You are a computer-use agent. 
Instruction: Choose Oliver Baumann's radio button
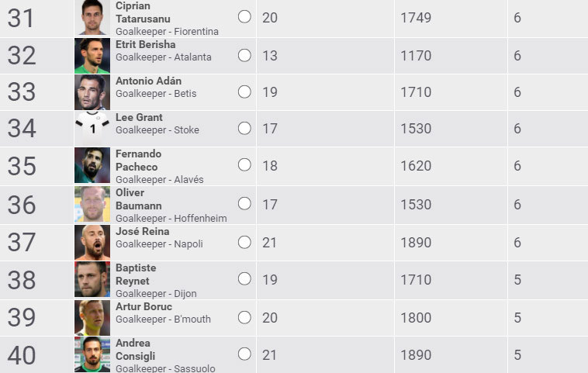tap(244, 203)
